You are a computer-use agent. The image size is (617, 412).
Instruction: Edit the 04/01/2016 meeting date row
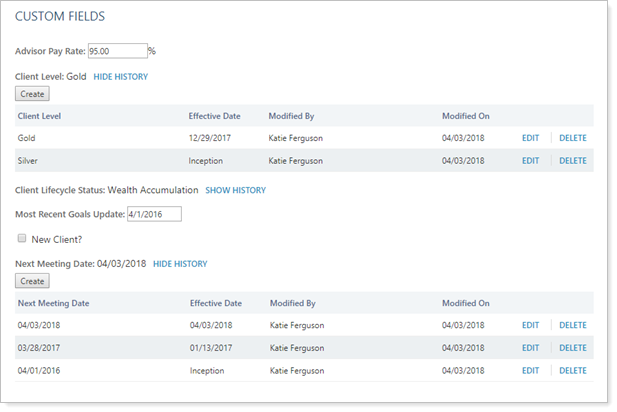[x=530, y=370]
